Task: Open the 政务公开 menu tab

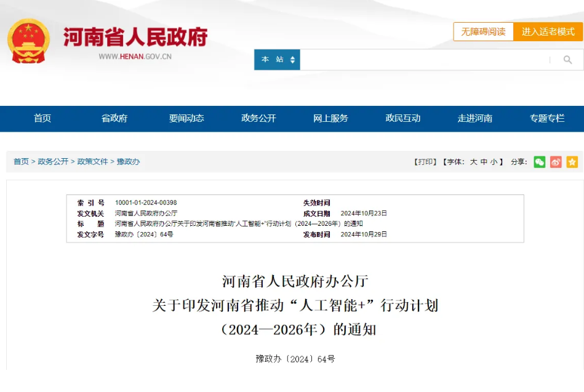Action: (258, 119)
